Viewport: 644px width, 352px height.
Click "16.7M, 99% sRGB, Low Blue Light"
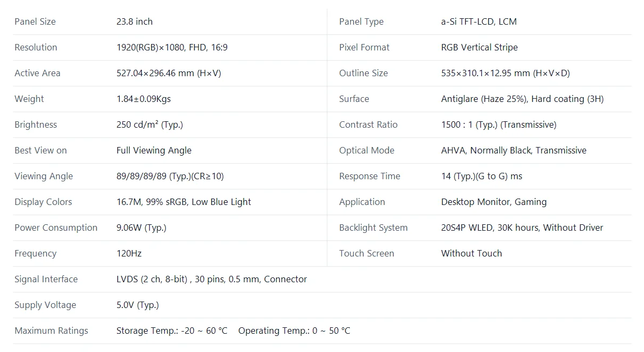(x=184, y=202)
